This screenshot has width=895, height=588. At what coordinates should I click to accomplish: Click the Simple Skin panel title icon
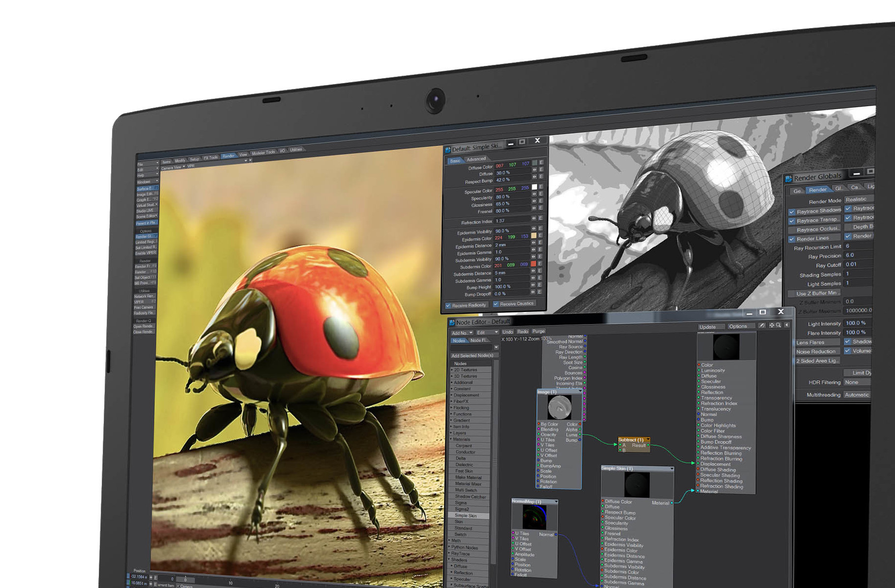coord(448,149)
